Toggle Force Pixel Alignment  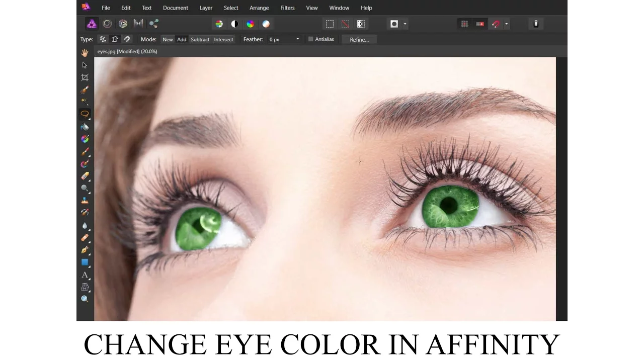tap(464, 24)
